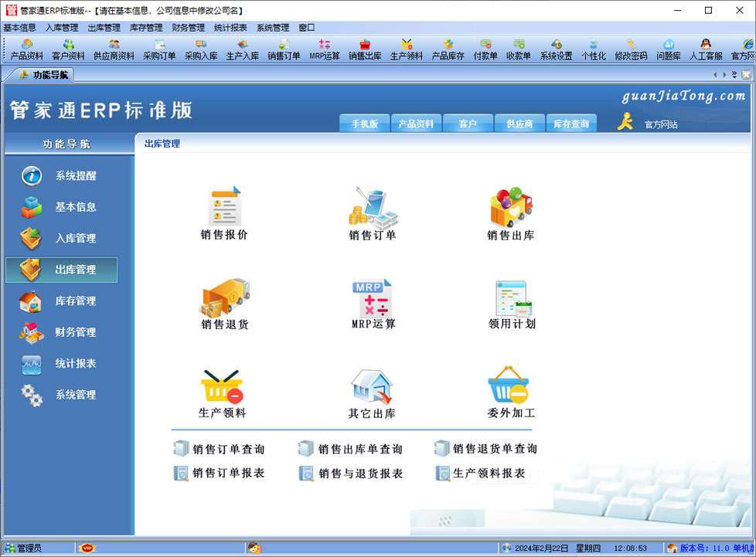This screenshot has height=557, width=756.
Task: Launch the MRP运算 calculation icon
Action: pos(373,297)
